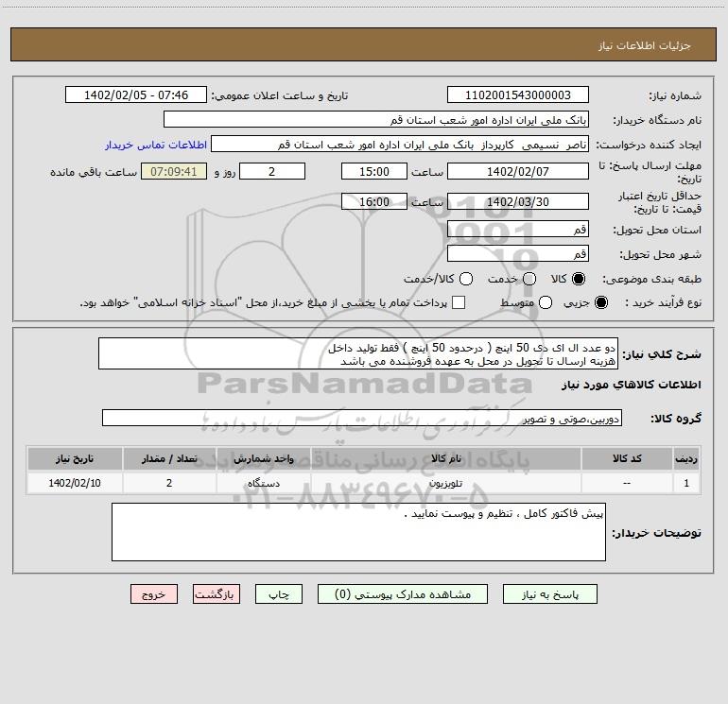Click the کد کالا column header
The width and height of the screenshot is (728, 704).
pyautogui.click(x=627, y=458)
